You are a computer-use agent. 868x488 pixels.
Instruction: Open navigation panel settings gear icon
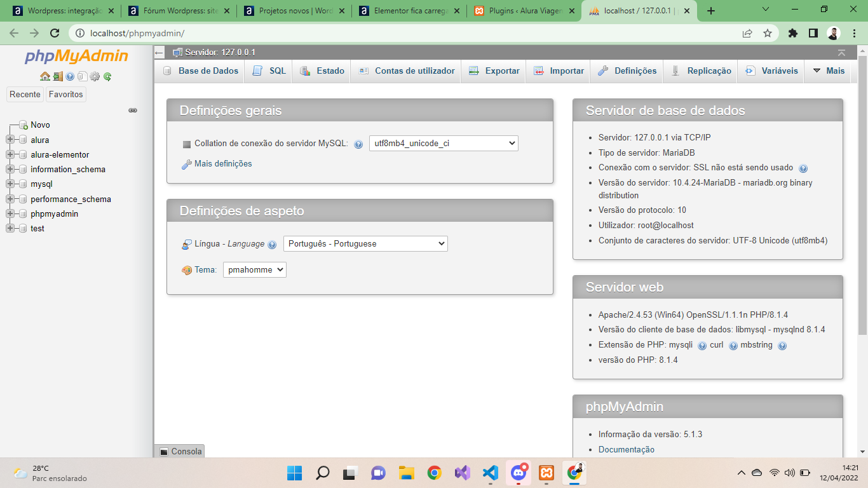(x=95, y=76)
